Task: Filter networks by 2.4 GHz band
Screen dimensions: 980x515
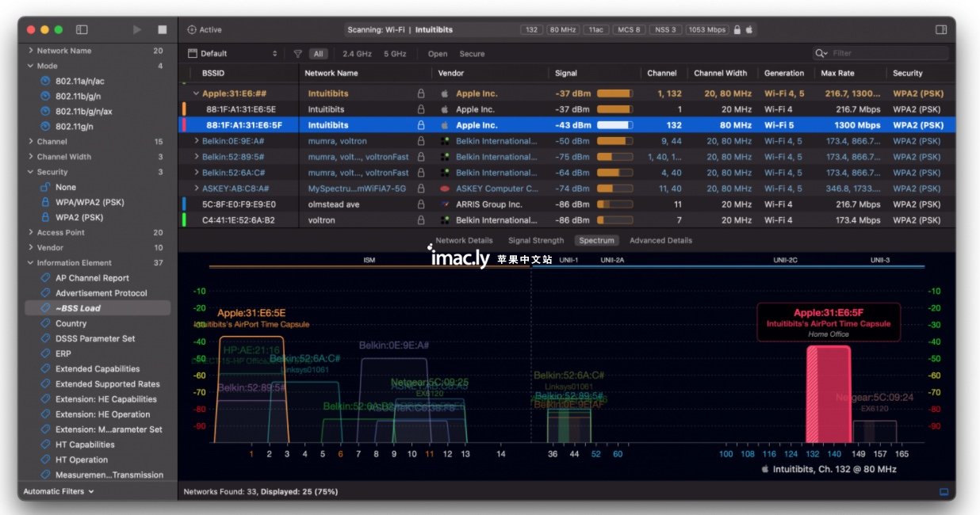Action: (357, 54)
